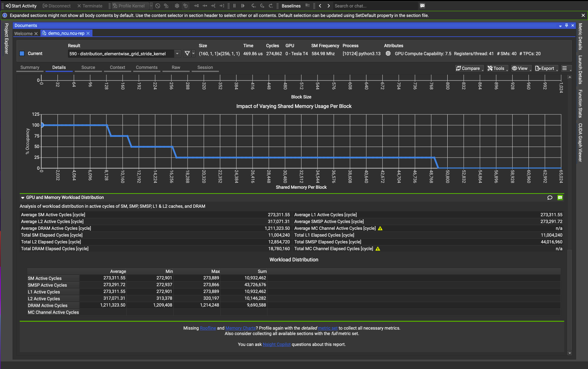Click the Baselines toolbar label
The width and height of the screenshot is (588, 369).
pyautogui.click(x=291, y=6)
